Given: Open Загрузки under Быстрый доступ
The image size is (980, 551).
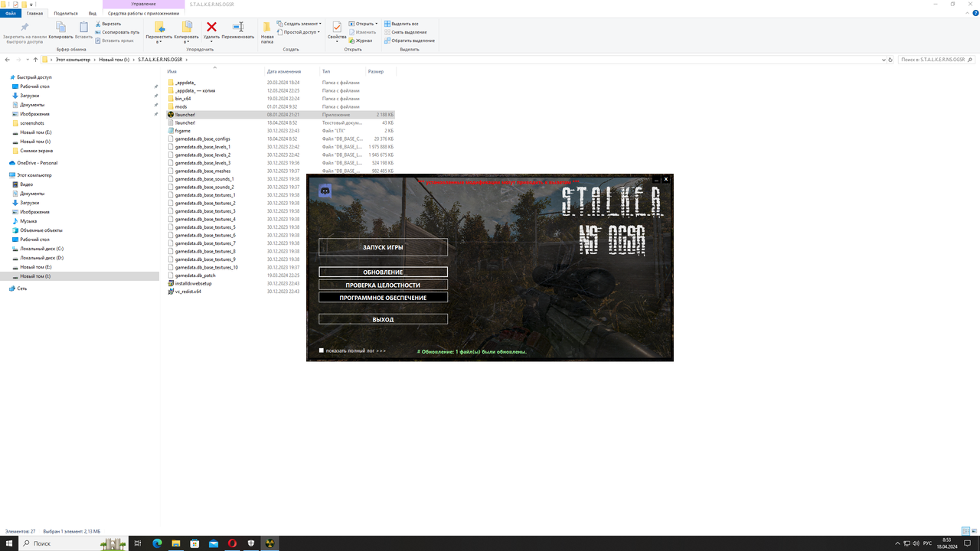Looking at the screenshot, I should pos(30,96).
